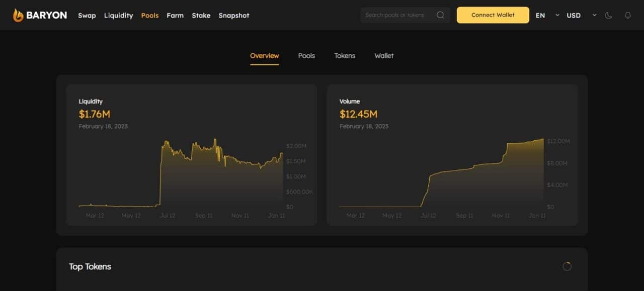644x291 pixels.
Task: Open notifications bell icon
Action: point(627,15)
